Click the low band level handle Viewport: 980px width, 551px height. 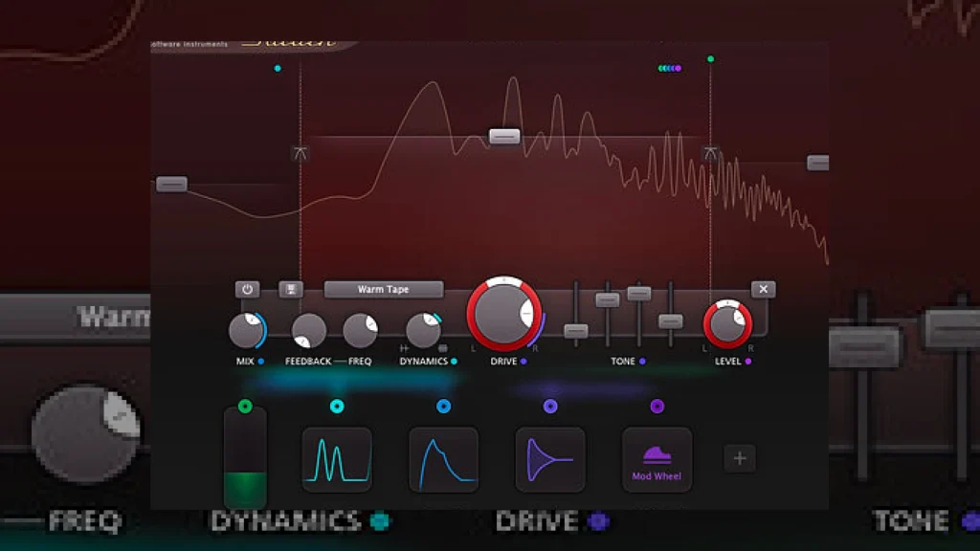click(x=171, y=184)
